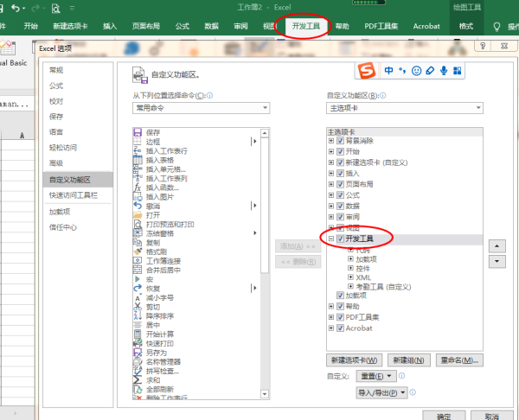Move selected tab up with arrow button
519x420 pixels.
pos(497,246)
